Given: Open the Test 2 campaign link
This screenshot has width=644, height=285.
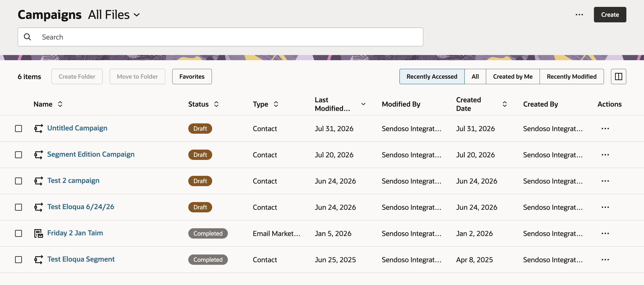Looking at the screenshot, I should 73,181.
